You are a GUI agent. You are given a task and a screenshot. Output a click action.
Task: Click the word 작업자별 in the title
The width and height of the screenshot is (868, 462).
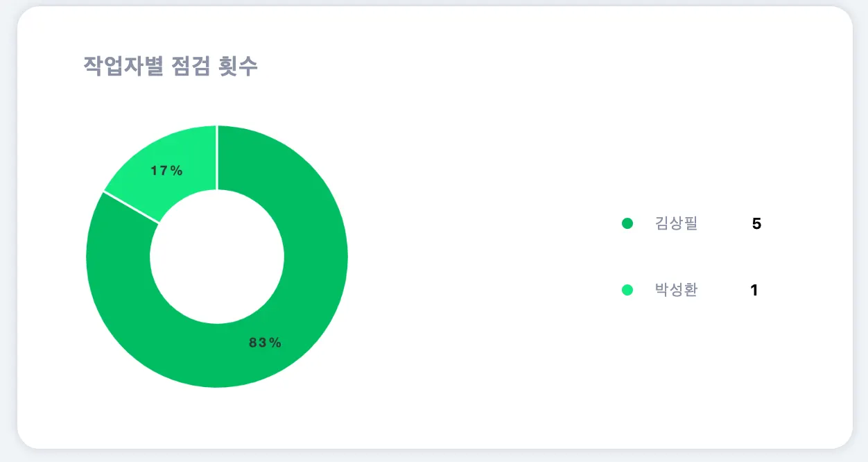123,66
